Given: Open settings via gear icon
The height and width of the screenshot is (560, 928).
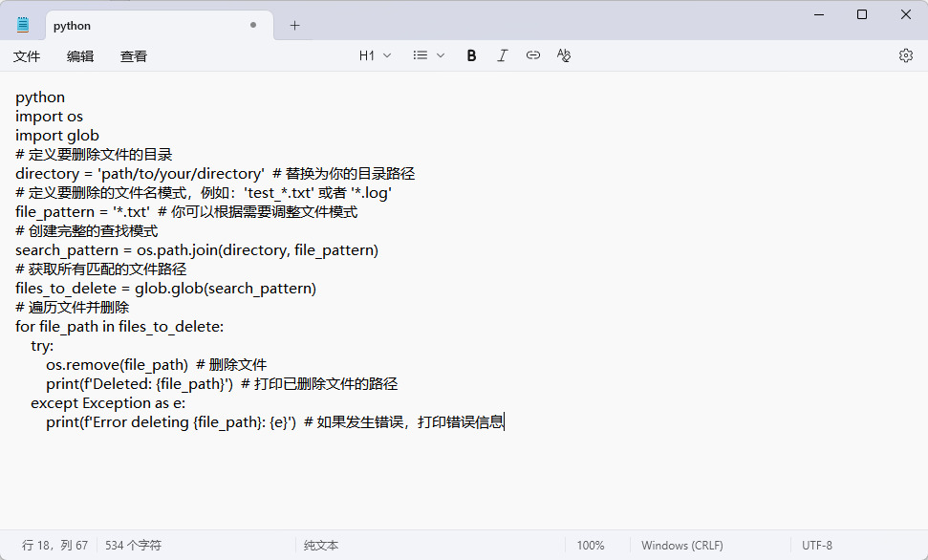Looking at the screenshot, I should (x=905, y=55).
